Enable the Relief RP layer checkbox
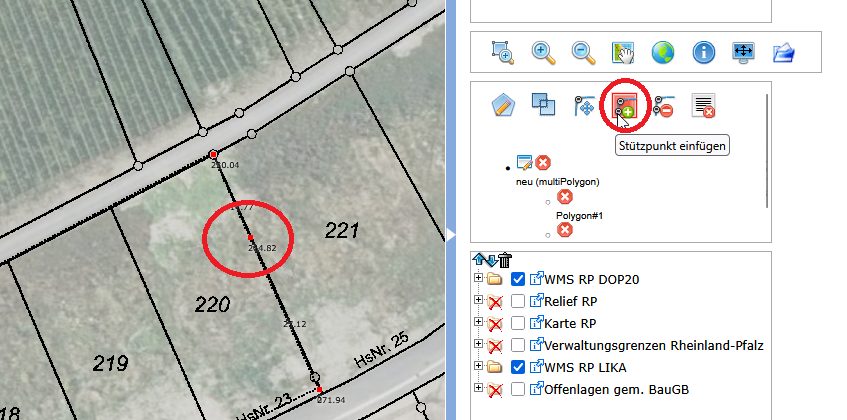This screenshot has height=420, width=847. (x=518, y=301)
